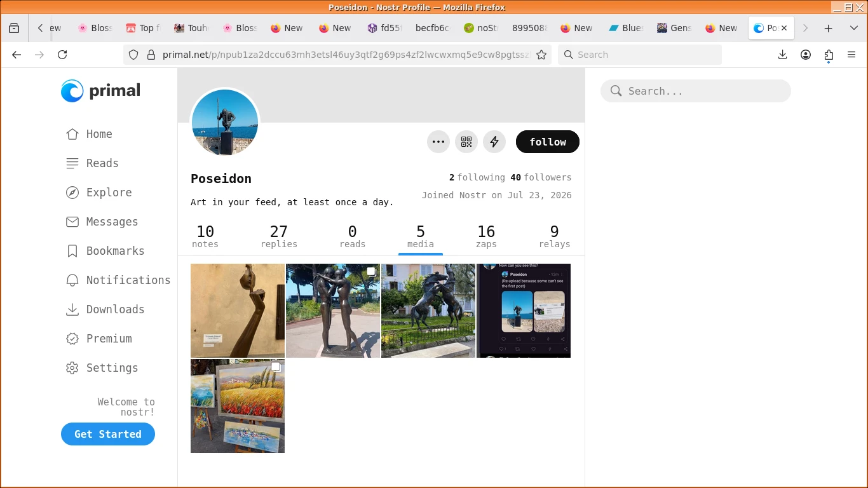The width and height of the screenshot is (868, 488).
Task: Click the Bookmarks icon in sidebar
Action: (72, 251)
